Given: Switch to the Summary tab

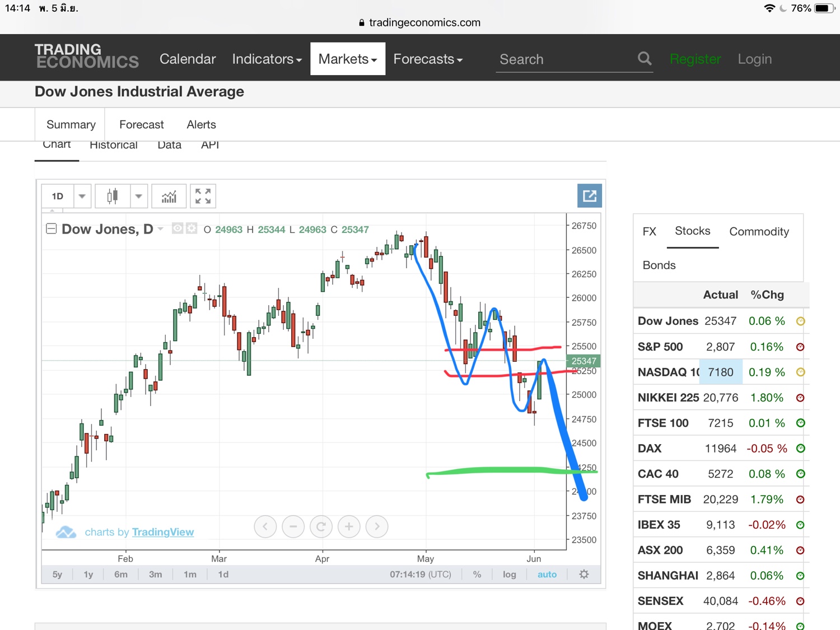Looking at the screenshot, I should [x=71, y=124].
